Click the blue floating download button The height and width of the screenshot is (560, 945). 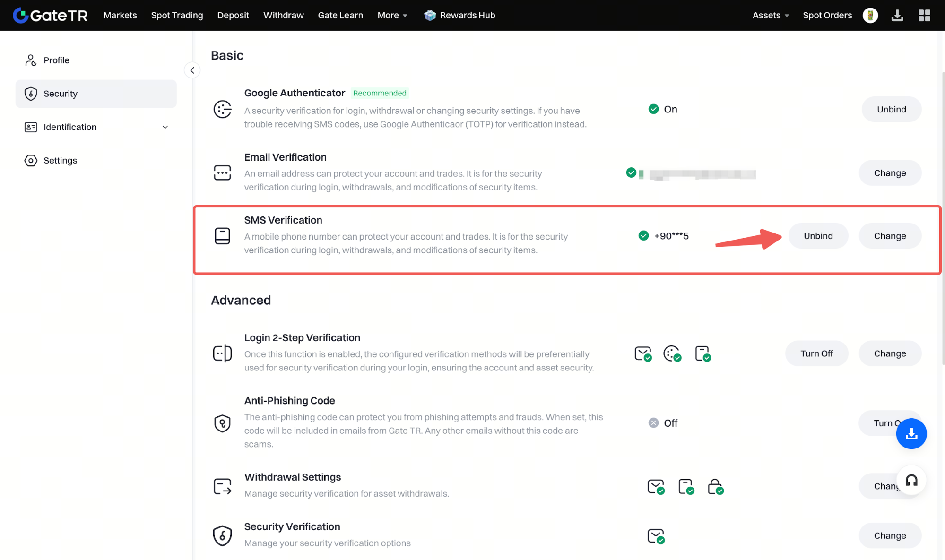pyautogui.click(x=911, y=433)
